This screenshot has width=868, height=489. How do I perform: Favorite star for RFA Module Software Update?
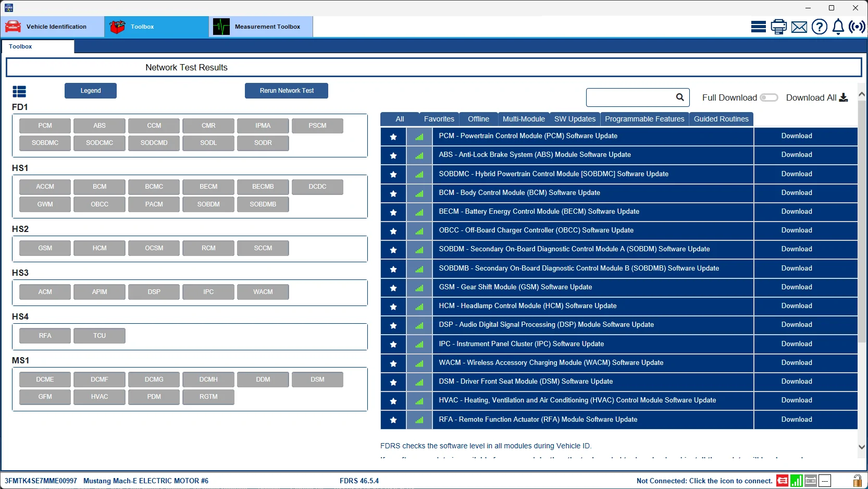coord(393,420)
